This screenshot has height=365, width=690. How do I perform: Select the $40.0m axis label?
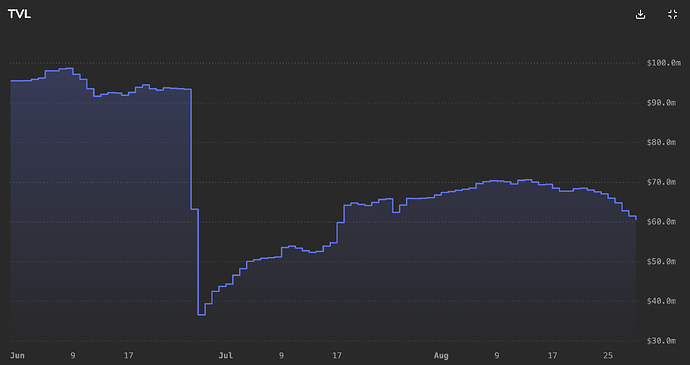661,301
